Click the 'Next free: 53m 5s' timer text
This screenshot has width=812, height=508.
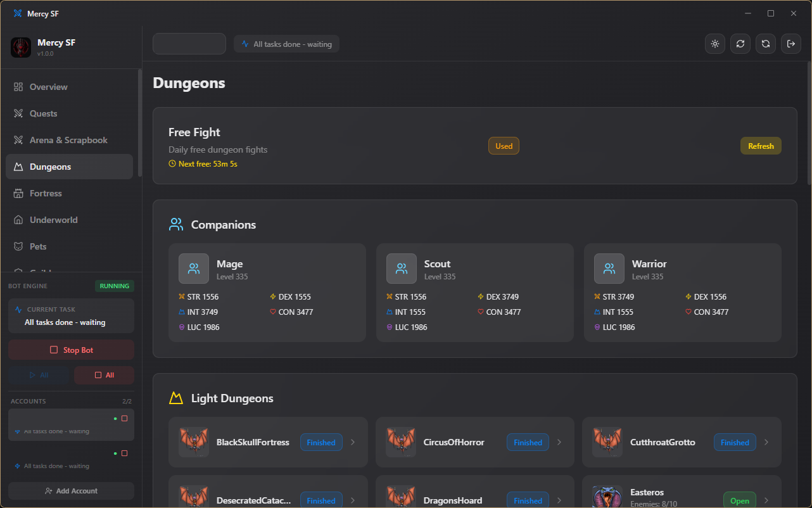(208, 163)
